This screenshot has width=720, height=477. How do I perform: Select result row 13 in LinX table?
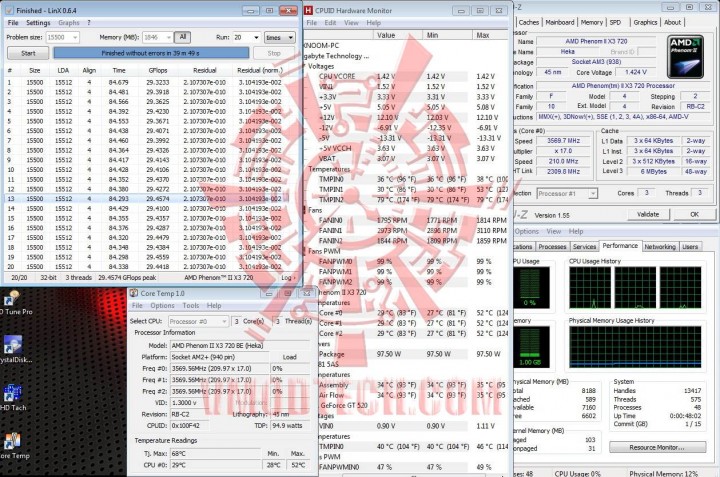point(146,198)
